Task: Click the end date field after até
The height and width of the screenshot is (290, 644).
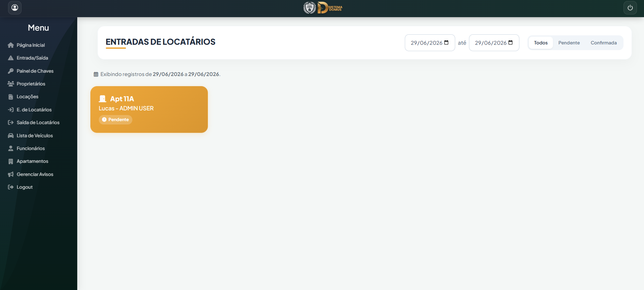Action: [x=494, y=43]
